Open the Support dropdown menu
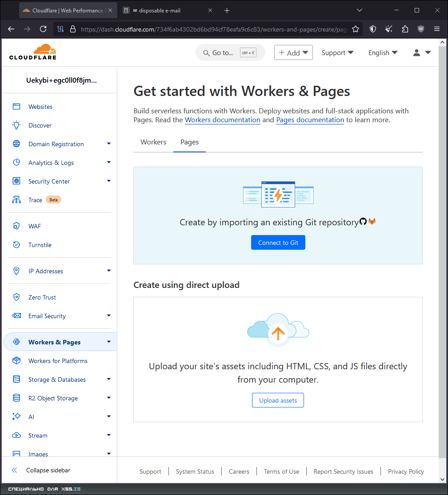448x495 pixels. [337, 53]
